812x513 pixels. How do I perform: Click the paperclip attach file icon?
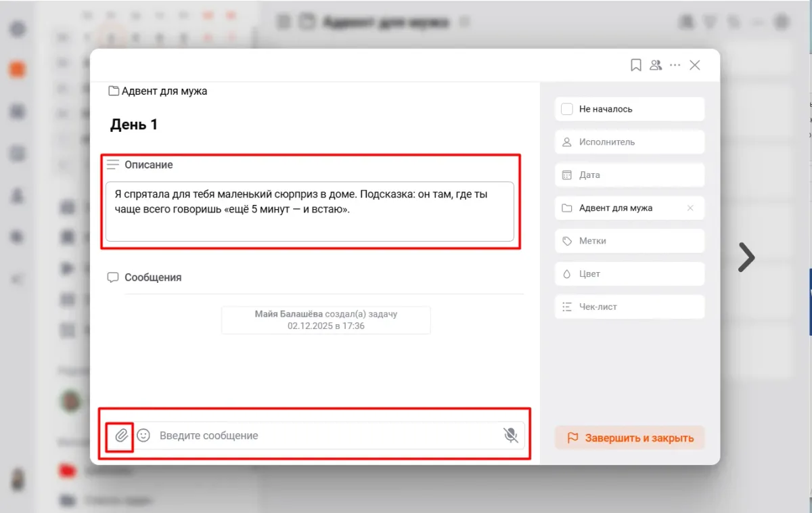121,435
